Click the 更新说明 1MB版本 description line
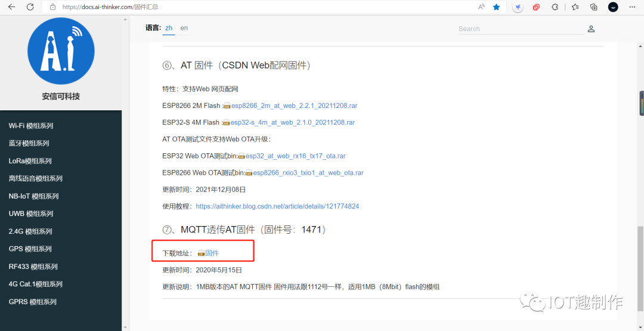This screenshot has width=644, height=331. coord(301,287)
